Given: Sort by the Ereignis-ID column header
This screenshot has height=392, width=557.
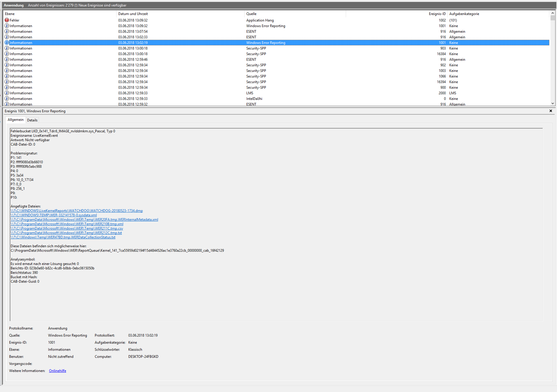Looking at the screenshot, I should coord(397,14).
